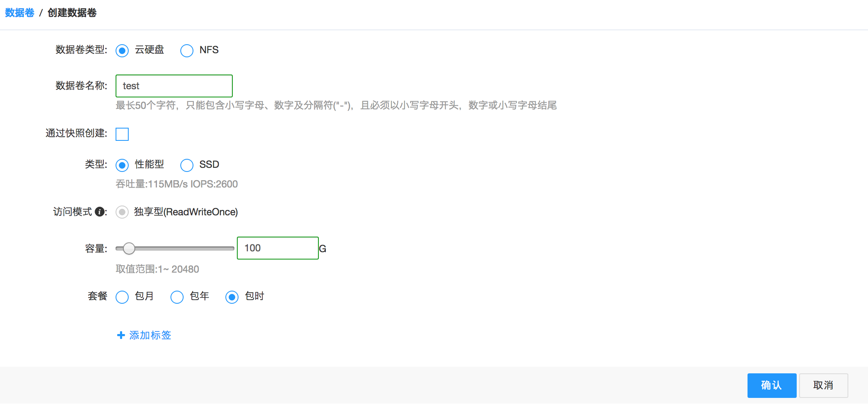The width and height of the screenshot is (868, 411).
Task: Select 独享型(ReadWriteOnce) access mode
Action: point(122,212)
